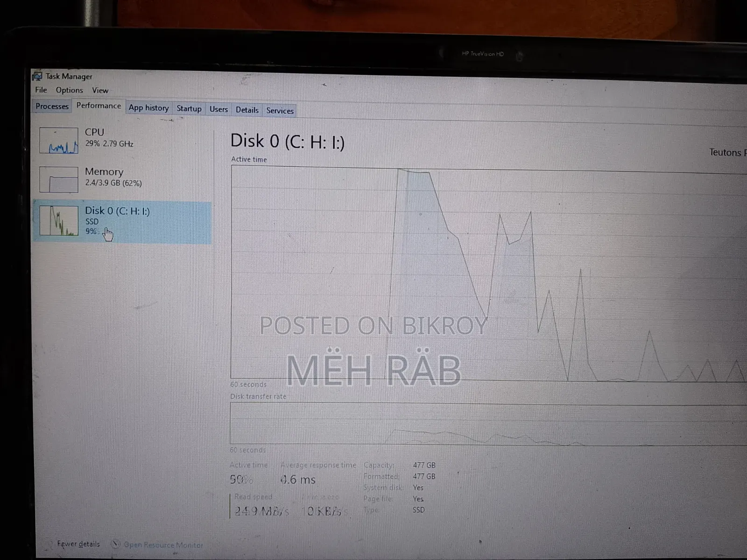
Task: Click the 4.6 ms average response time value
Action: (298, 479)
